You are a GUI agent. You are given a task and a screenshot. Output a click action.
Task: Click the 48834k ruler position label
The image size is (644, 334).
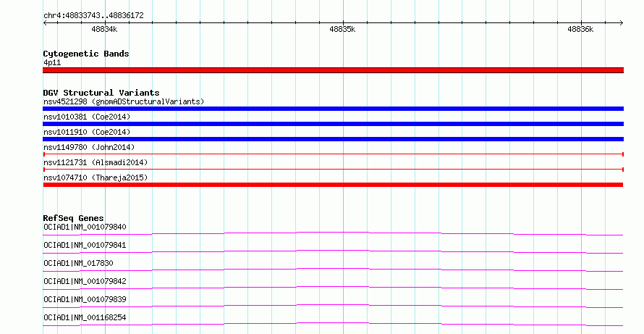(x=104, y=29)
